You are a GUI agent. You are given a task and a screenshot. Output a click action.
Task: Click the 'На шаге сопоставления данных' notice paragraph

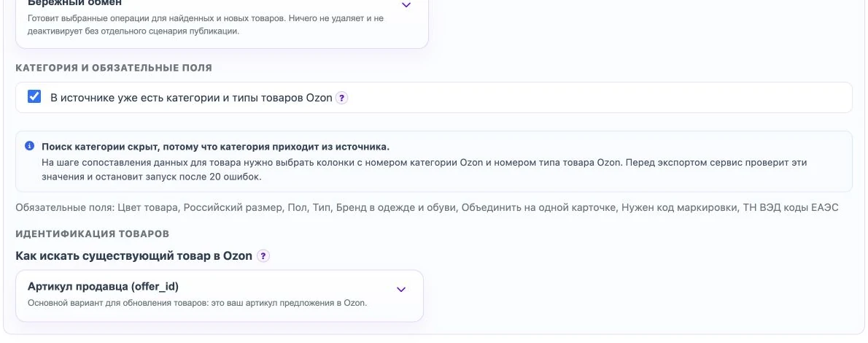coord(424,169)
